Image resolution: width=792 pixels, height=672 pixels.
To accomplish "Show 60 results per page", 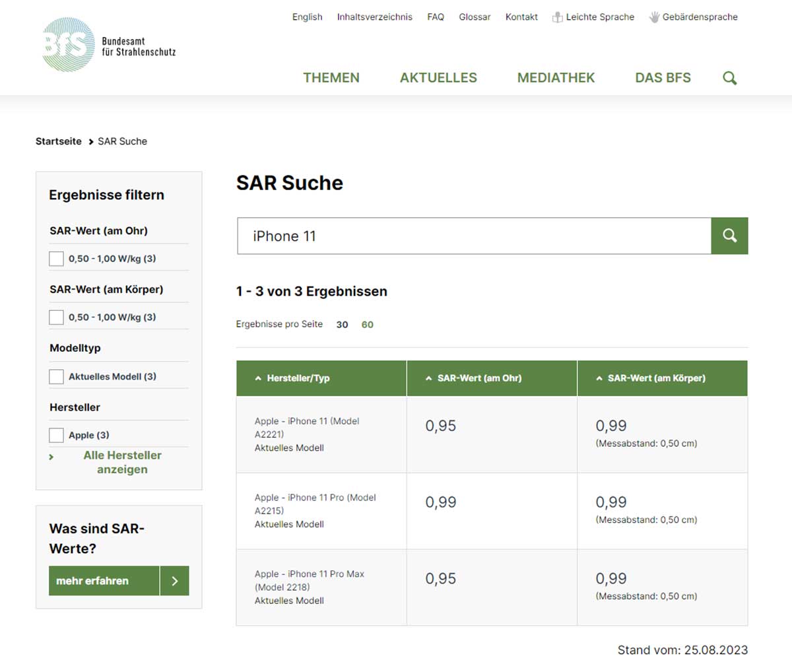I will pyautogui.click(x=368, y=325).
